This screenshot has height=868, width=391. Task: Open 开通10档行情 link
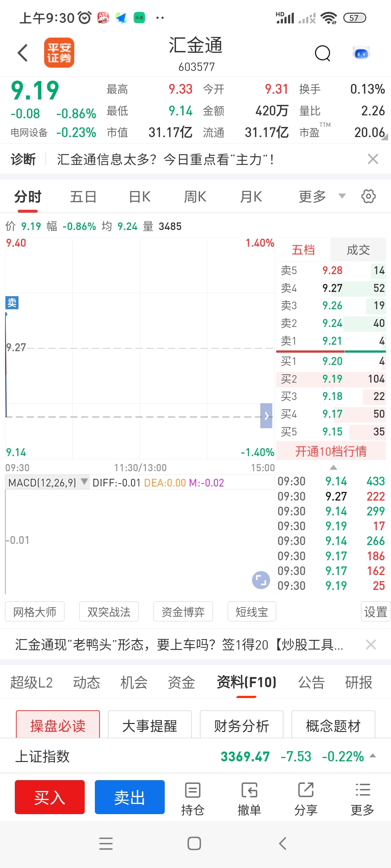click(331, 451)
